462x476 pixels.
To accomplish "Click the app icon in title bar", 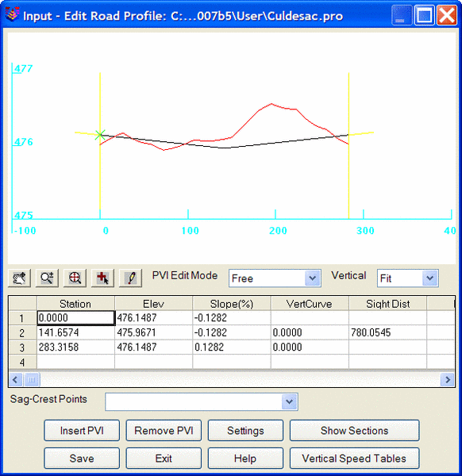I will click(12, 14).
